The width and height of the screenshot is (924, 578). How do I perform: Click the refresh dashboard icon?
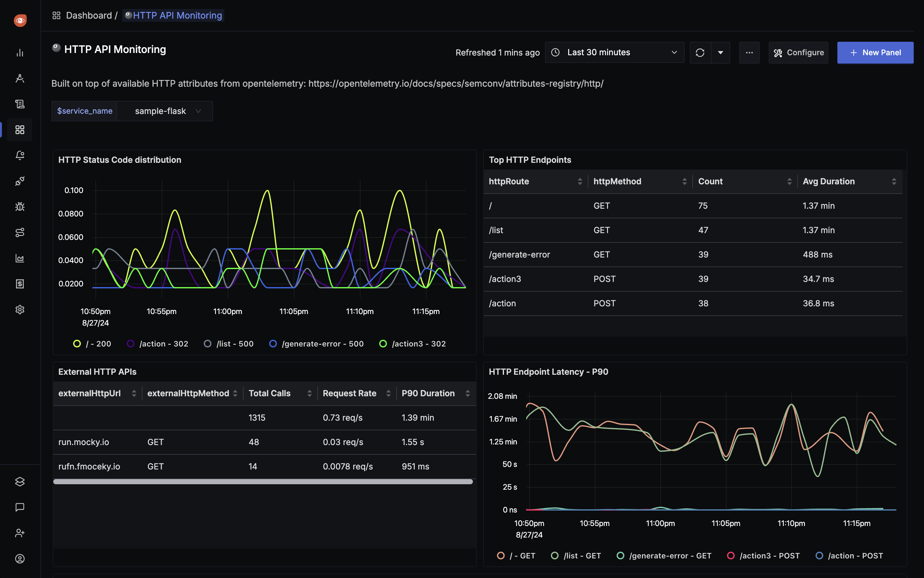tap(700, 52)
